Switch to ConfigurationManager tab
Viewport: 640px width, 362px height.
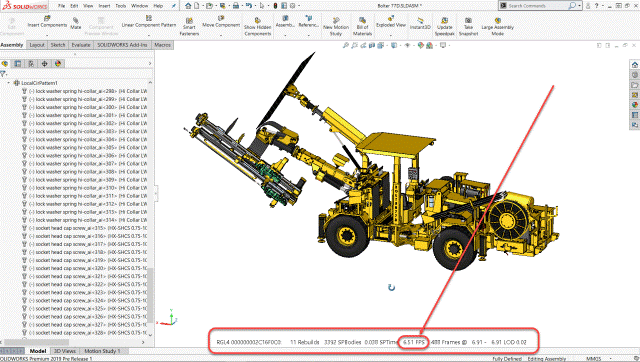point(31,64)
